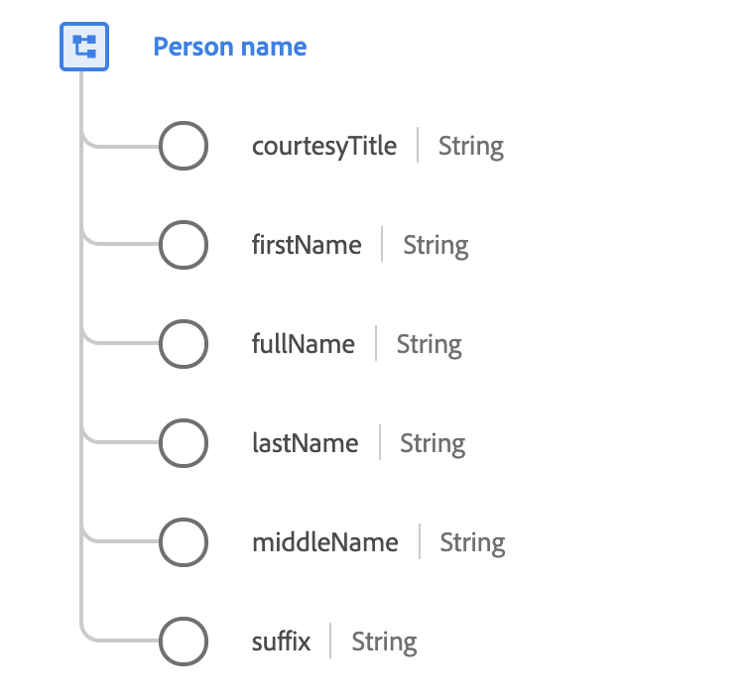Toggle the circle beside suffix field
The height and width of the screenshot is (700, 750).
[184, 642]
